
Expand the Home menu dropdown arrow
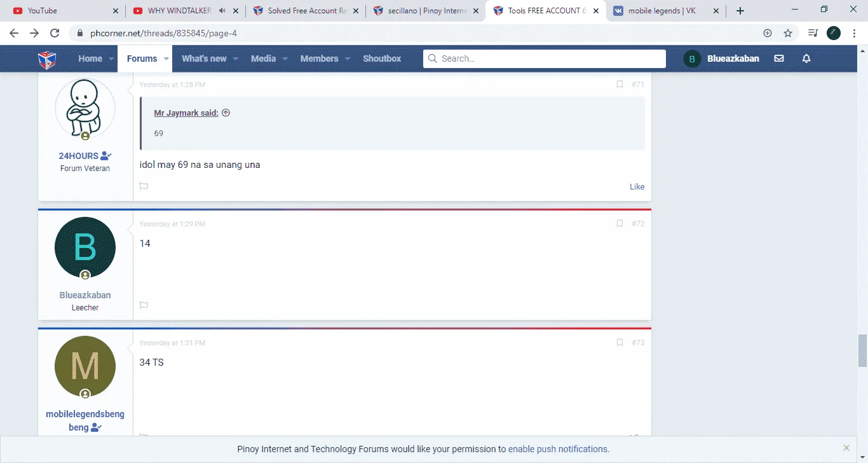[111, 59]
